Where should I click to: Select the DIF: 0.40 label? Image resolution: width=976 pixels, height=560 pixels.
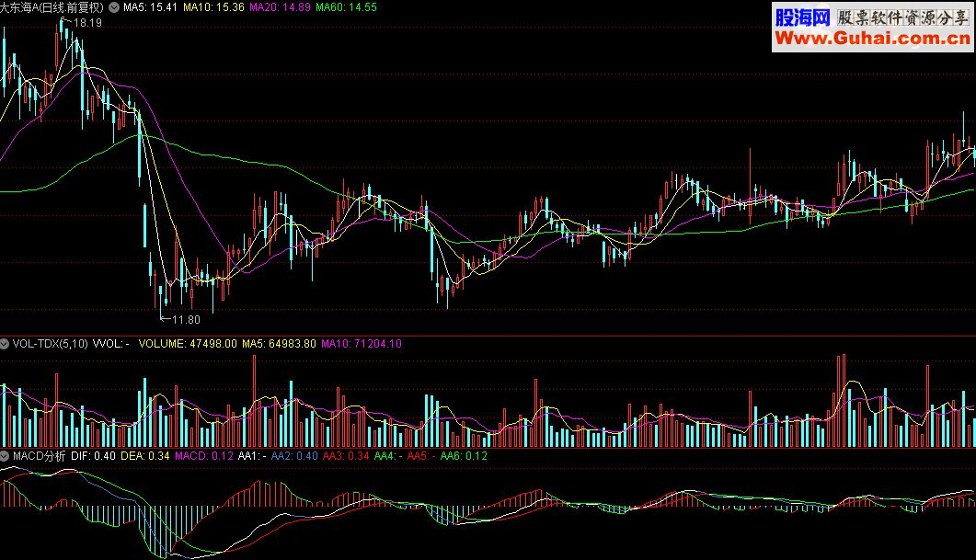(93, 456)
